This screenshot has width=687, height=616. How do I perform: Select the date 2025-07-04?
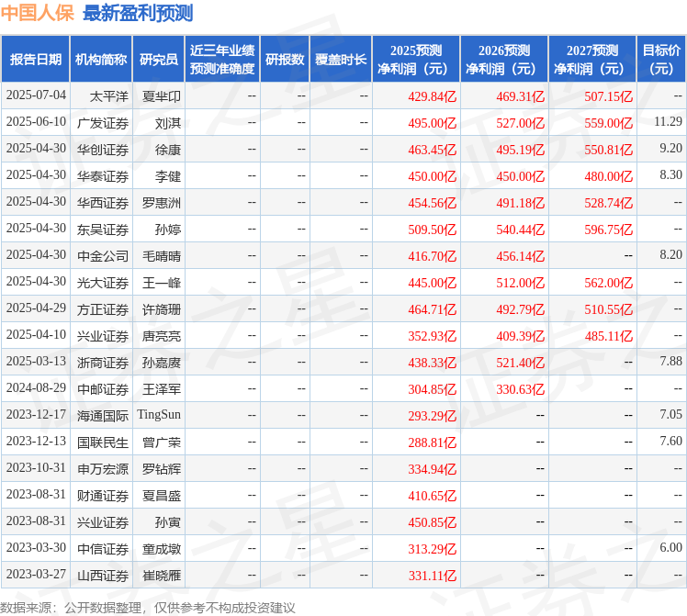pyautogui.click(x=36, y=95)
